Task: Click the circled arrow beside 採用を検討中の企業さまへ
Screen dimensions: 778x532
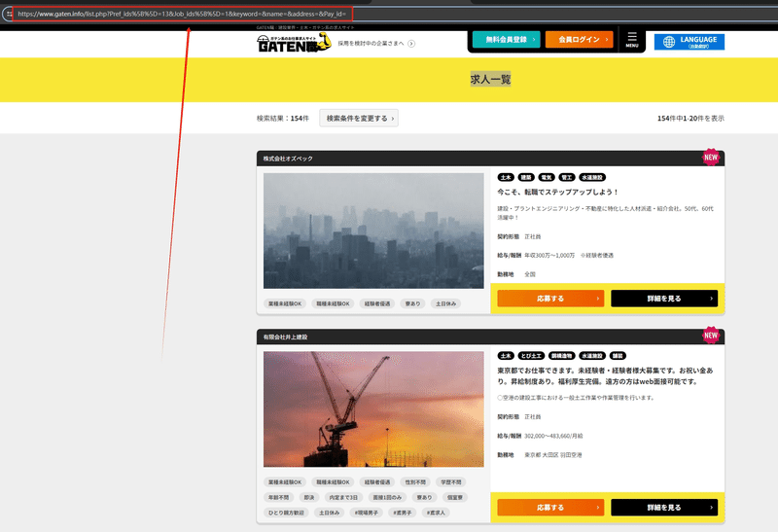Action: pyautogui.click(x=411, y=43)
